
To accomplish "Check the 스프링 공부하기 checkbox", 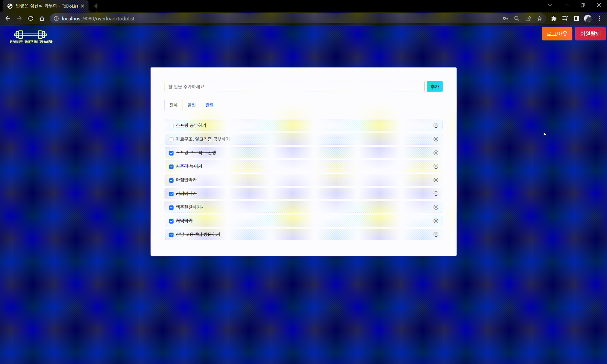I will pos(171,126).
